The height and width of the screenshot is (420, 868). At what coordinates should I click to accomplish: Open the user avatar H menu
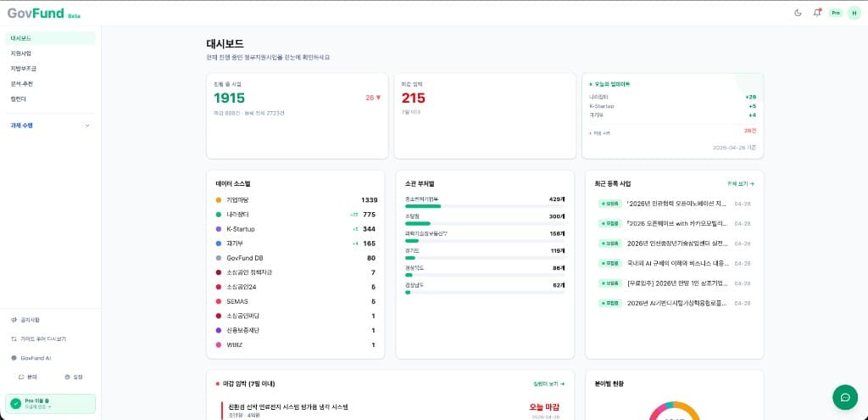point(854,13)
